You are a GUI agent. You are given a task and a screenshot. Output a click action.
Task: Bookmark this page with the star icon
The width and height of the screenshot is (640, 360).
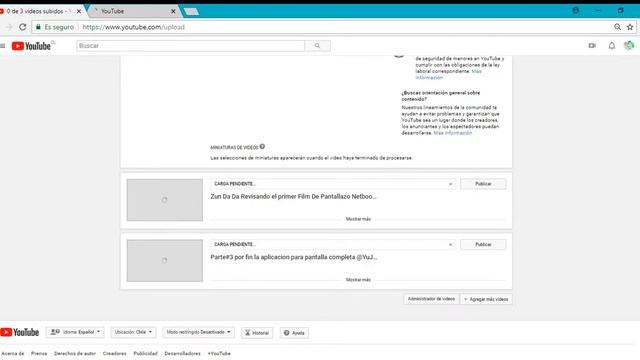(630, 27)
